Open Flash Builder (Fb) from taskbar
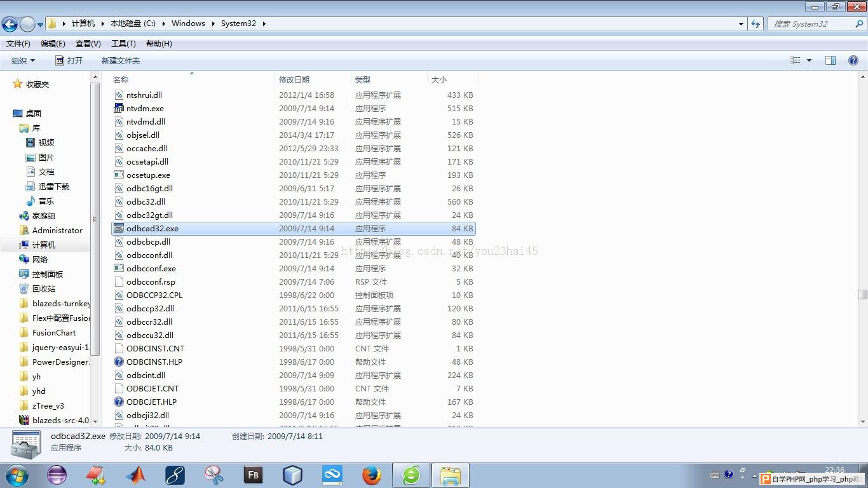This screenshot has height=488, width=868. (253, 475)
